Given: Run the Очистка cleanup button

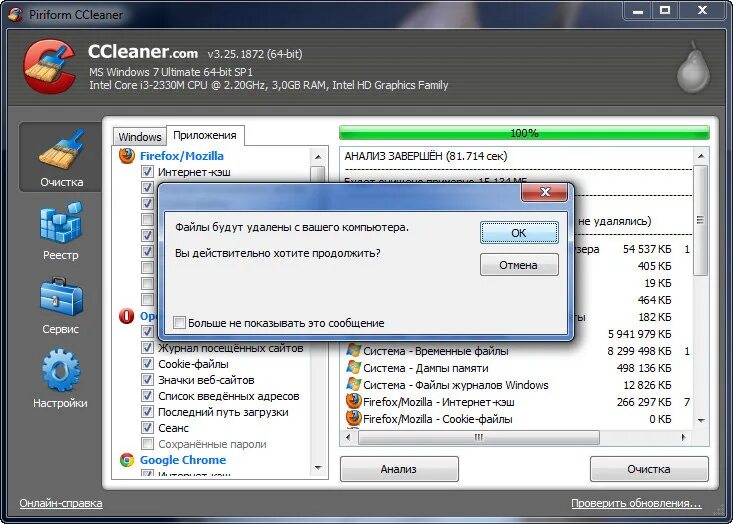Looking at the screenshot, I should 649,469.
